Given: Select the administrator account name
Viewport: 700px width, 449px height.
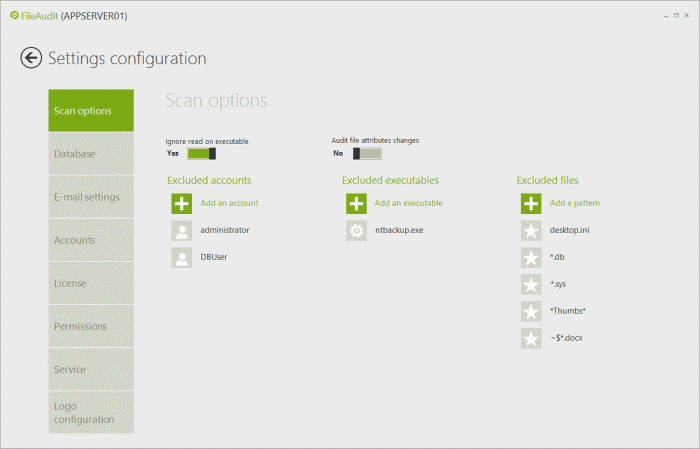Looking at the screenshot, I should (x=225, y=230).
